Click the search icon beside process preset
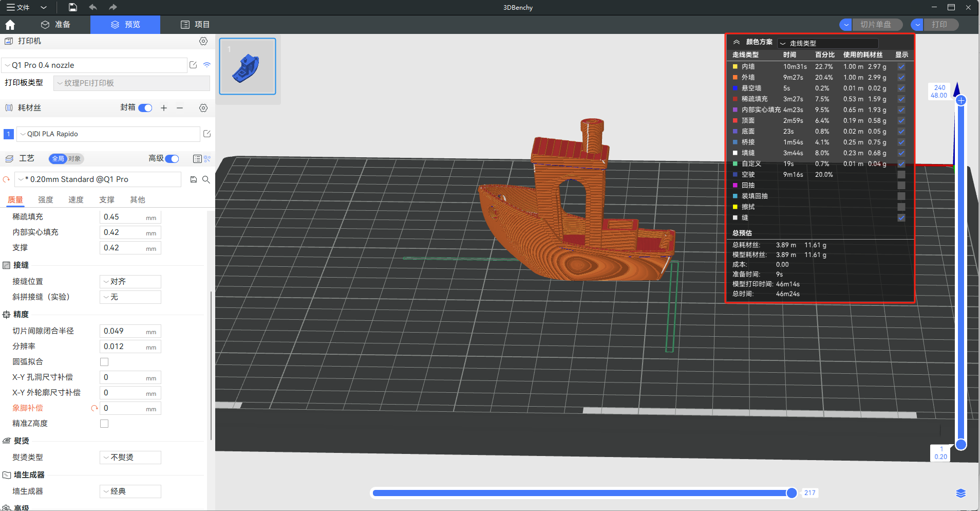Viewport: 980px width, 511px height. [206, 179]
